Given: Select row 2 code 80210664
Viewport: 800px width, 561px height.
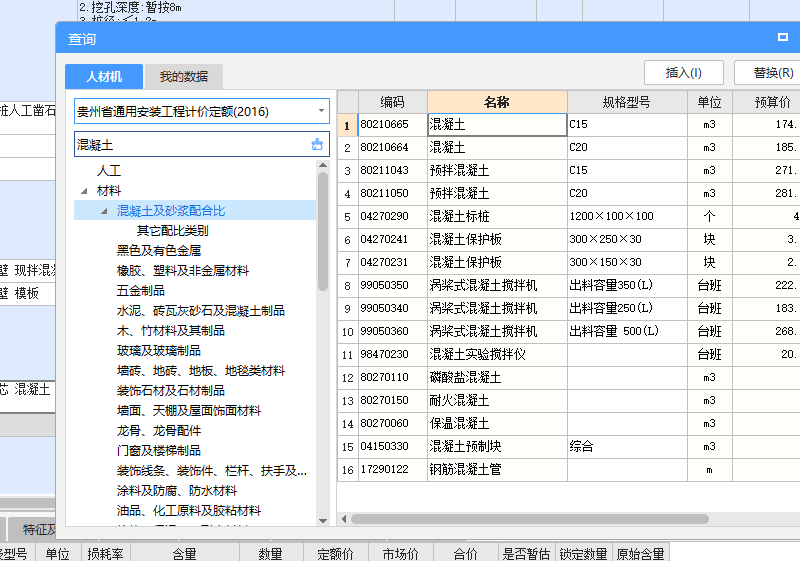Looking at the screenshot, I should tap(392, 147).
